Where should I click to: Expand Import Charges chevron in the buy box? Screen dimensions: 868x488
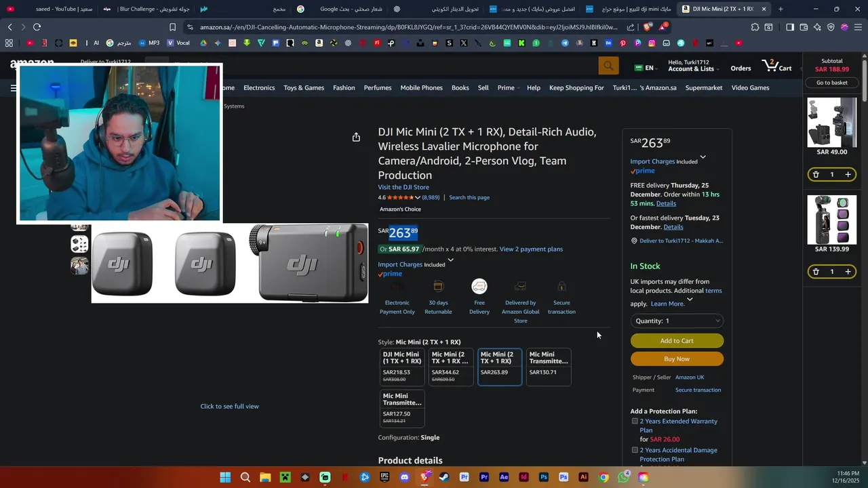tap(703, 157)
